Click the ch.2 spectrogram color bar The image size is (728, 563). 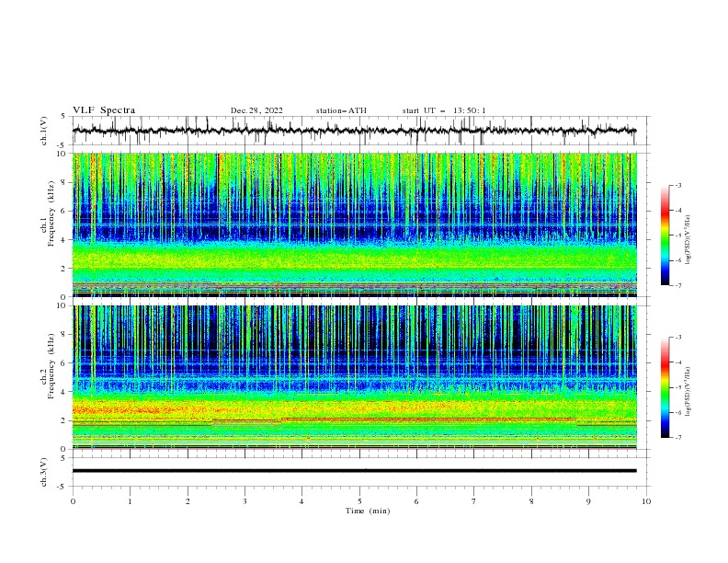tap(665, 387)
